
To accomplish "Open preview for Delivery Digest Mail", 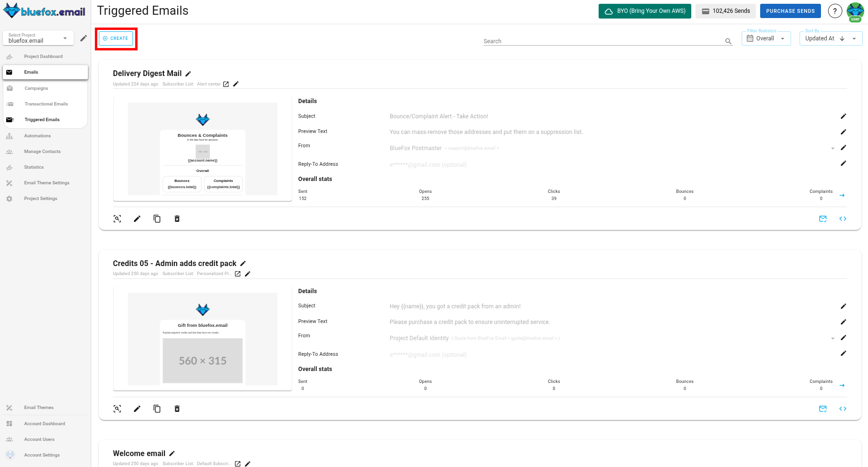I will coord(117,219).
